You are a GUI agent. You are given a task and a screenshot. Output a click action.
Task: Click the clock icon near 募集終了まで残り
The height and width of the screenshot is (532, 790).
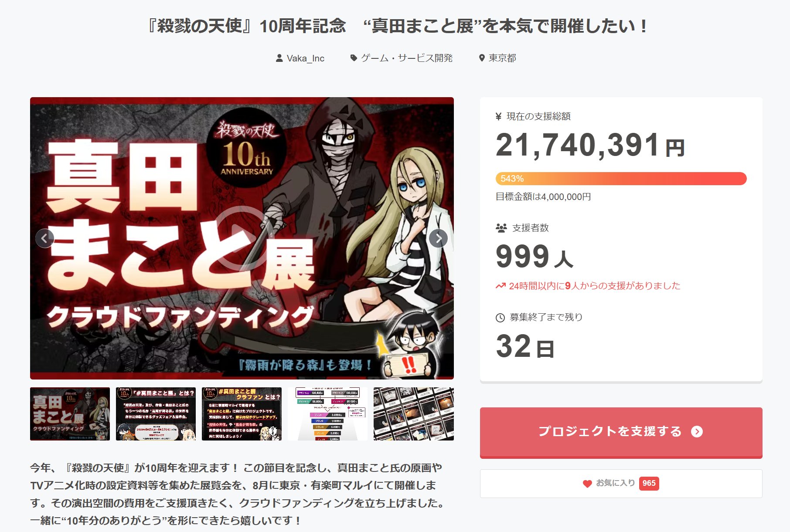[500, 318]
